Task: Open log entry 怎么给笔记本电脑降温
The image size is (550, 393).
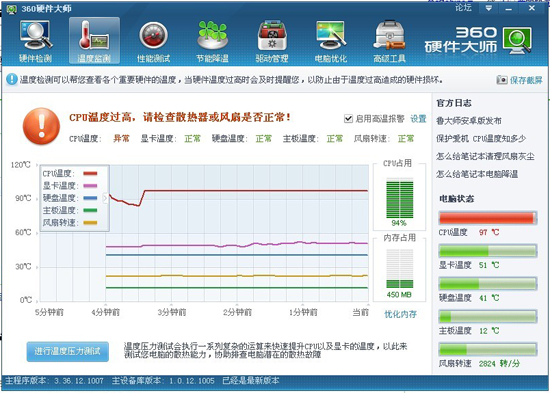Action: 477,174
